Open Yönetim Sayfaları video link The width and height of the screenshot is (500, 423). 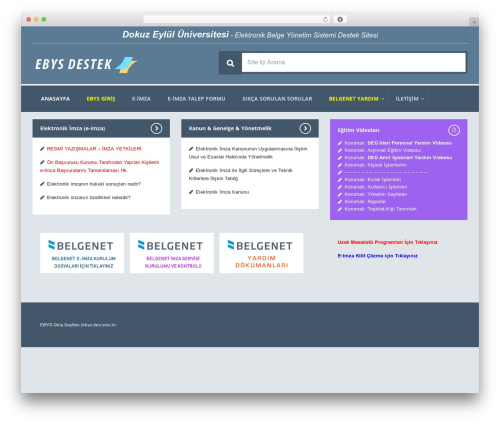376,194
